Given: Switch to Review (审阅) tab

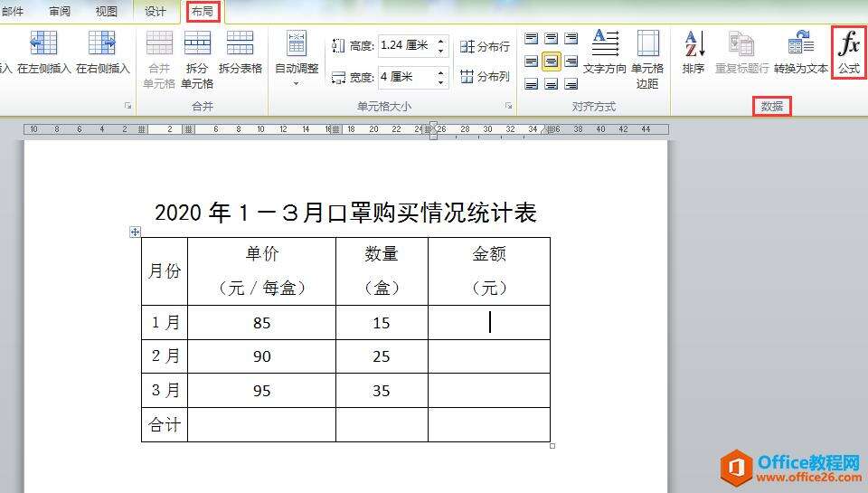Looking at the screenshot, I should coord(60,11).
